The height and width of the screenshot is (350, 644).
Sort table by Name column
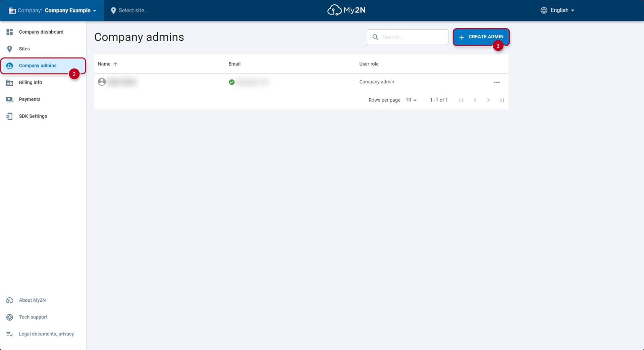[104, 64]
